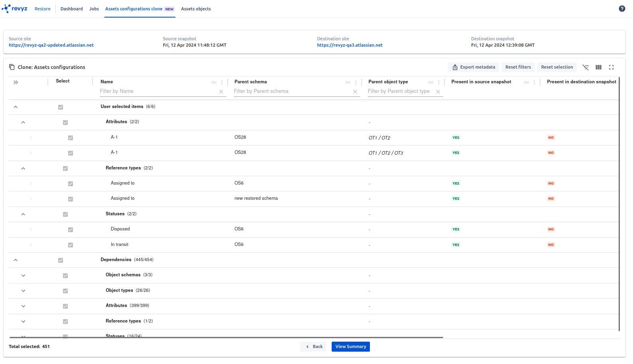This screenshot has width=633, height=364.
Task: Click the vertical table scrollbar
Action: click(619, 204)
